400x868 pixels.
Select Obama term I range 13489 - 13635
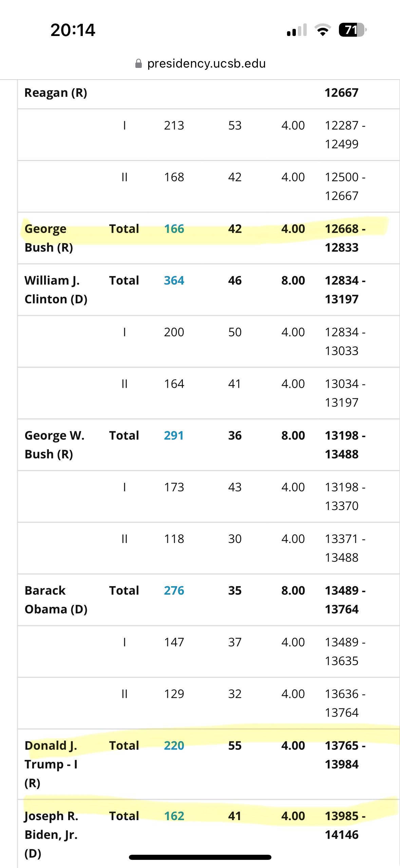click(x=345, y=651)
